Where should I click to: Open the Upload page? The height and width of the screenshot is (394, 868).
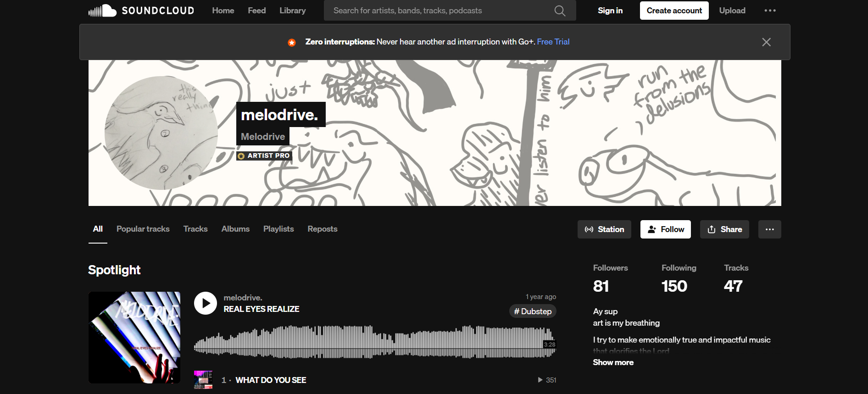tap(732, 11)
